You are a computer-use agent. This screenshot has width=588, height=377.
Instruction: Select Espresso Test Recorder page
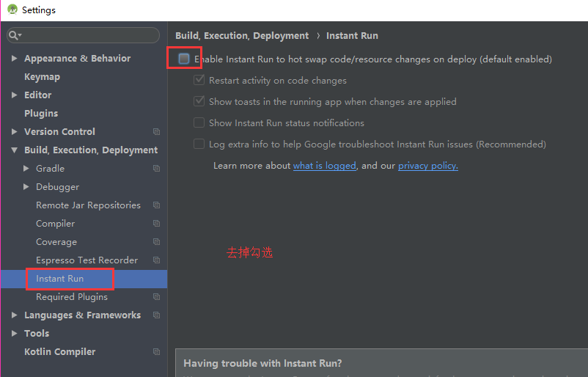[87, 260]
